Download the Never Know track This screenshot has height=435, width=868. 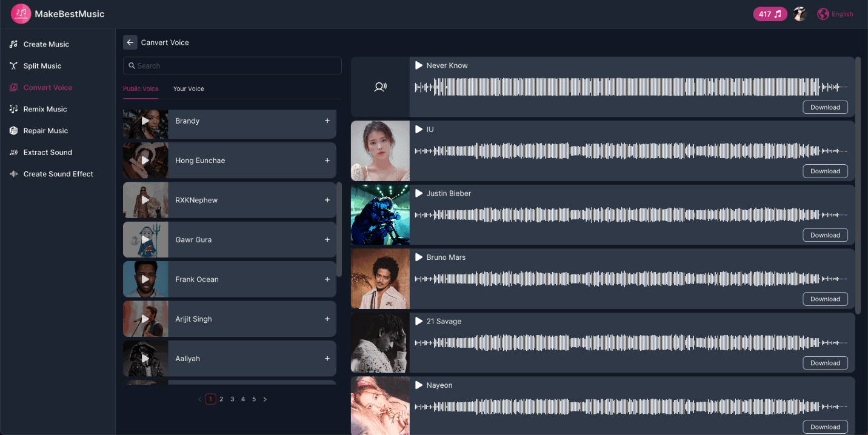click(x=825, y=107)
